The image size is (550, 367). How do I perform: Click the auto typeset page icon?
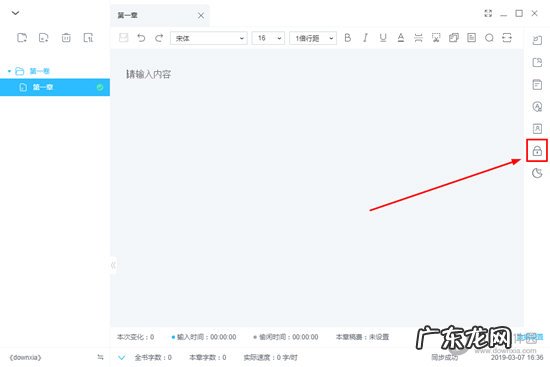point(471,38)
